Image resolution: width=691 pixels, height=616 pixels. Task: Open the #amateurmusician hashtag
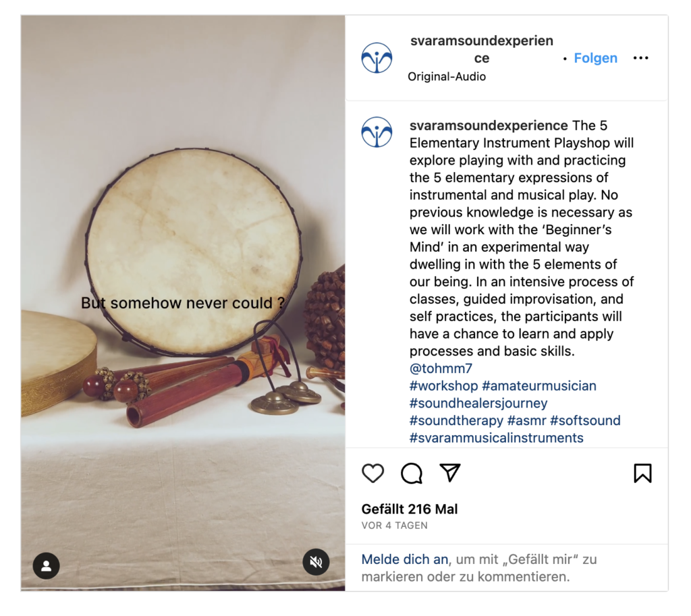point(539,385)
